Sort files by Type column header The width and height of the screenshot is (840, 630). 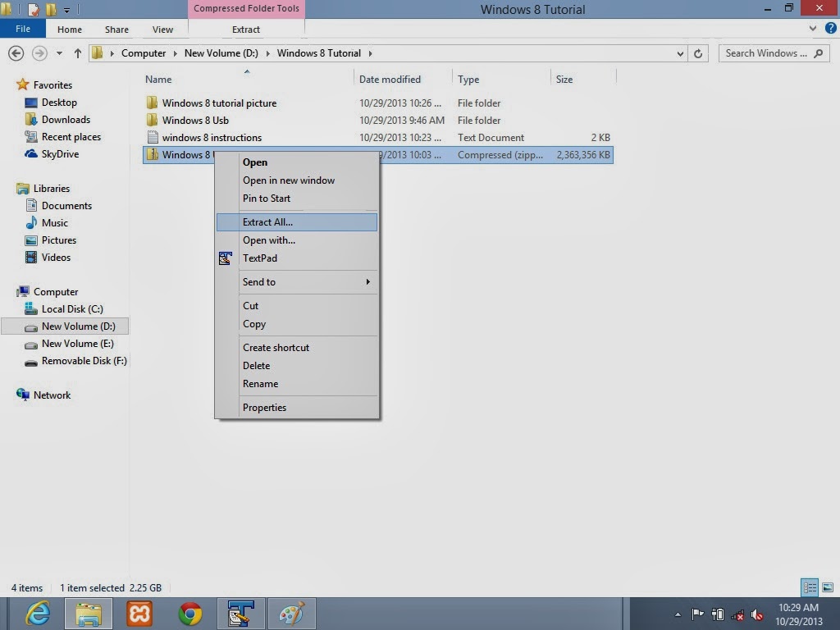pos(501,80)
